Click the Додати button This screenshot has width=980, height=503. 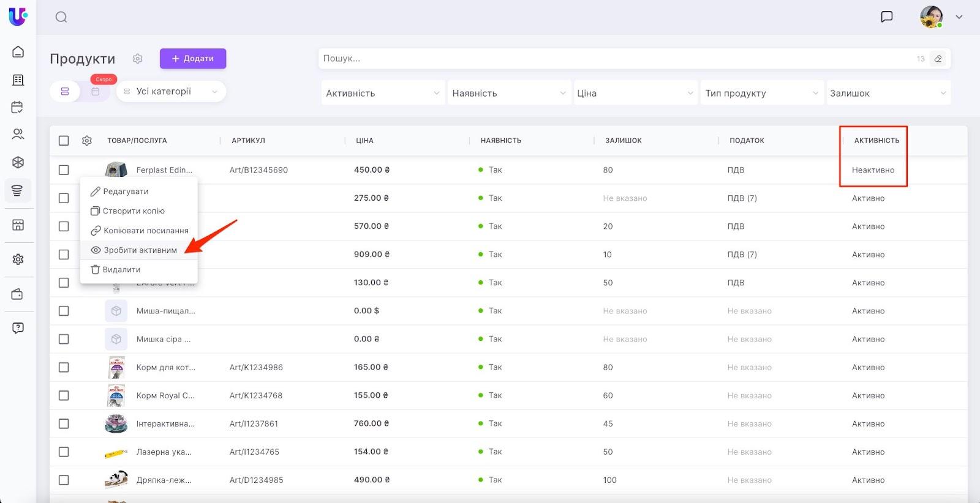pos(193,59)
